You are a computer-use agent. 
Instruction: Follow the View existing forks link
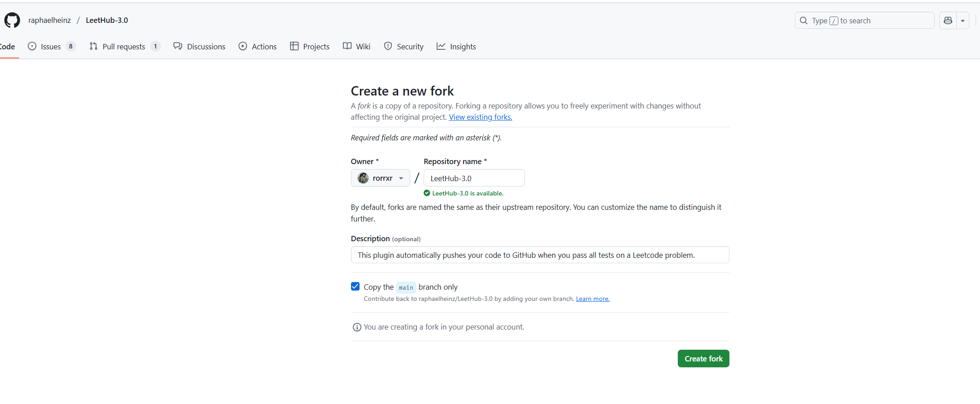[481, 117]
